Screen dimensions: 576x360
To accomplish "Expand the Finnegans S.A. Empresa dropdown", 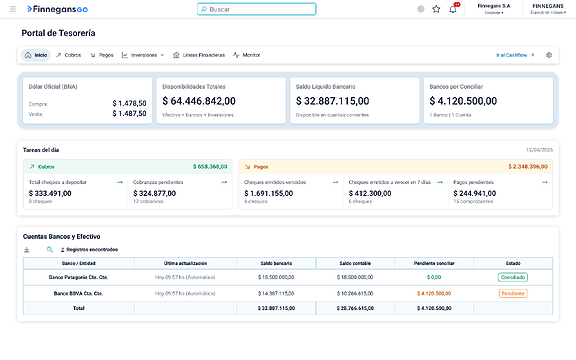I will (494, 9).
